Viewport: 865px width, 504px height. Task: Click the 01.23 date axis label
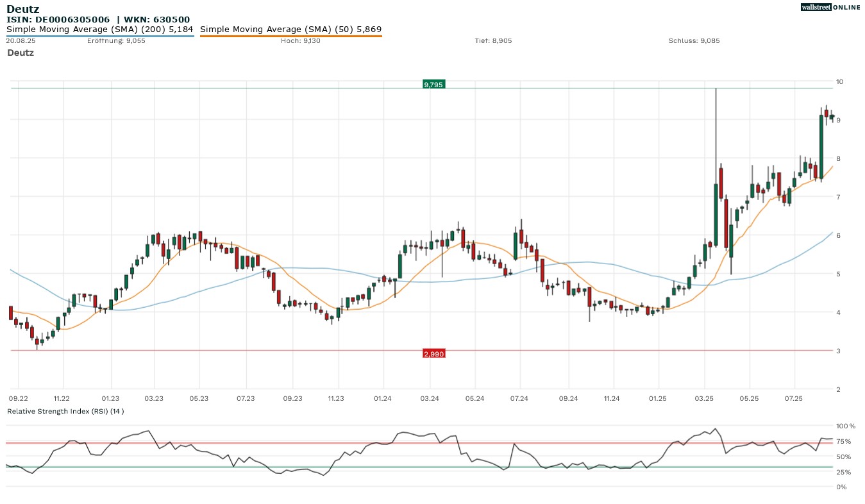[x=110, y=399]
